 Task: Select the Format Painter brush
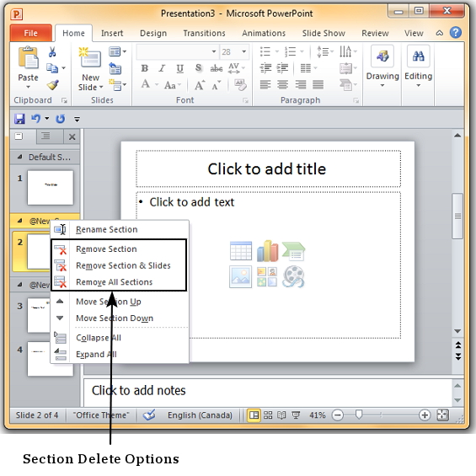(53, 85)
